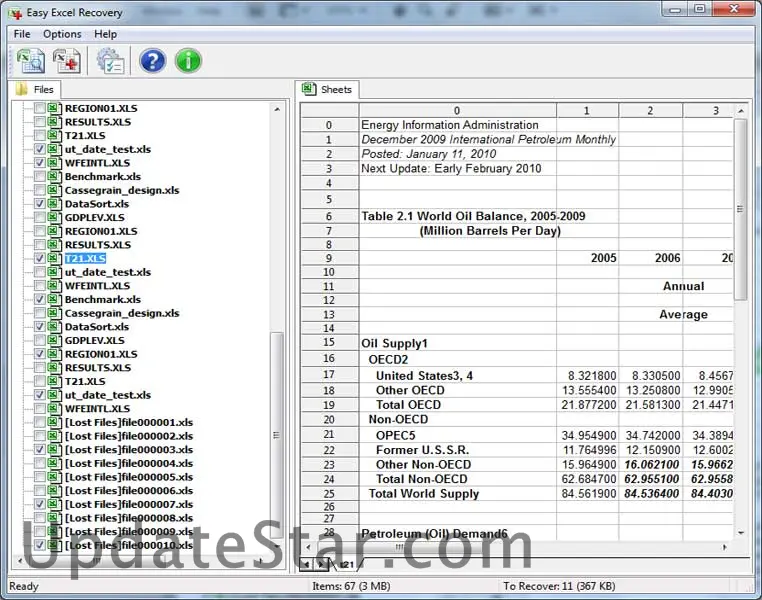Click the Excel icon next to highlighted T21.XLS

click(x=54, y=258)
